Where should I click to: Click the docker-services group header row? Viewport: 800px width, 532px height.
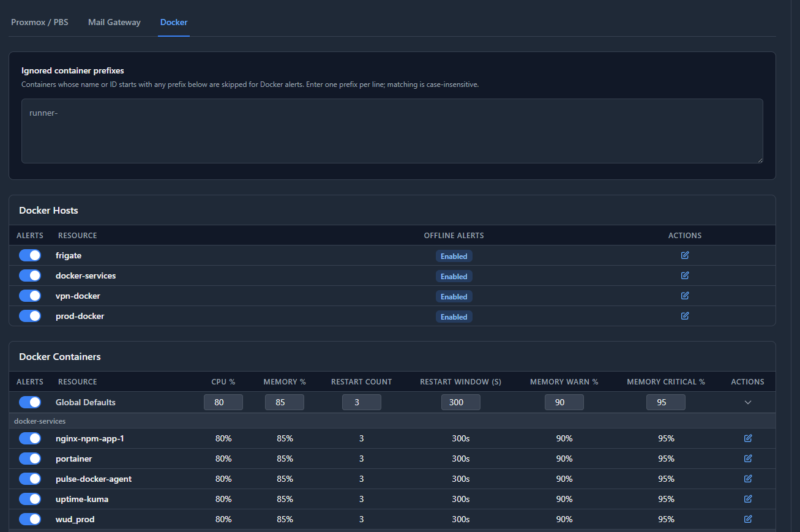[x=392, y=421]
